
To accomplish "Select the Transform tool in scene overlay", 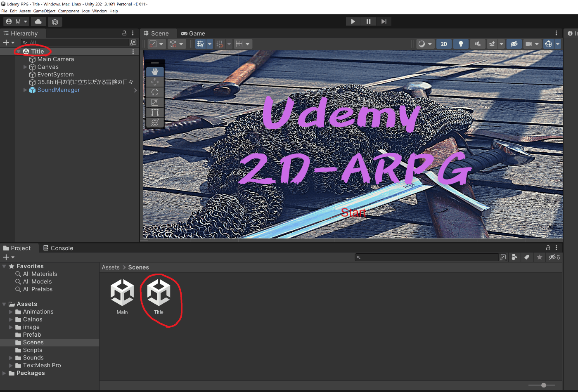I will (x=155, y=123).
